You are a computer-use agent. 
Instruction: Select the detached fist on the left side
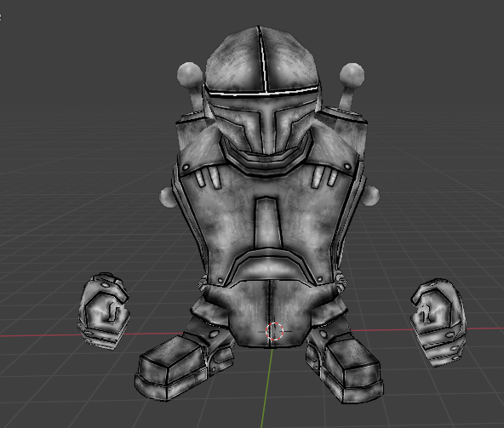pos(104,311)
